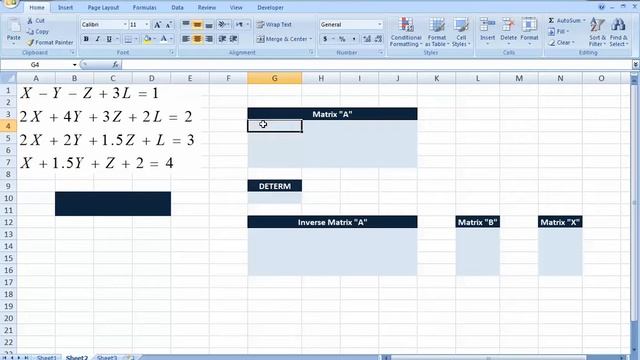The height and width of the screenshot is (360, 640).
Task: Open the Name Box dropdown arrow
Action: click(x=74, y=65)
